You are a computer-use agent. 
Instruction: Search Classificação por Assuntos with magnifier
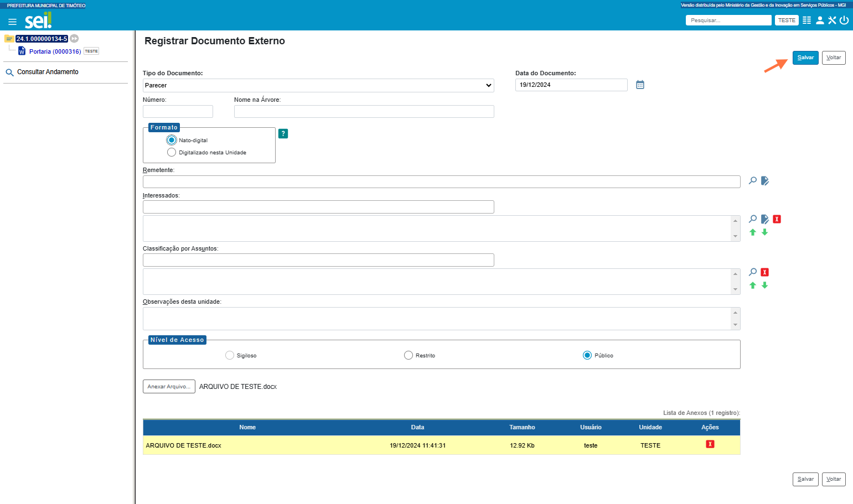point(753,272)
